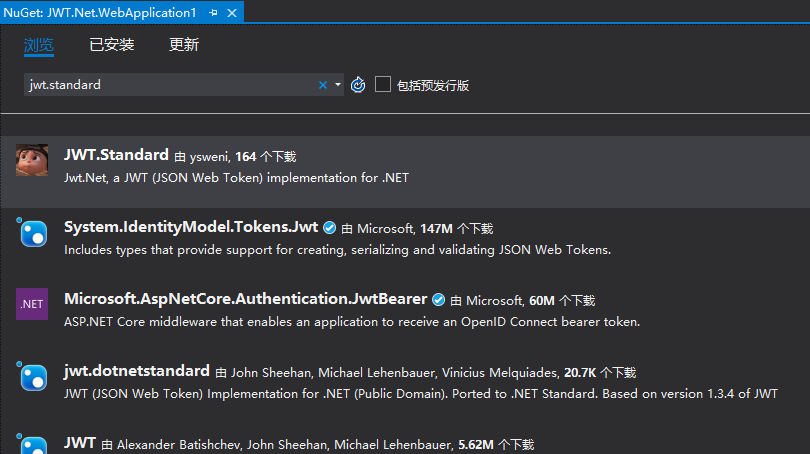Click the refresh icon beside search box
This screenshot has width=810, height=454.
(x=358, y=85)
